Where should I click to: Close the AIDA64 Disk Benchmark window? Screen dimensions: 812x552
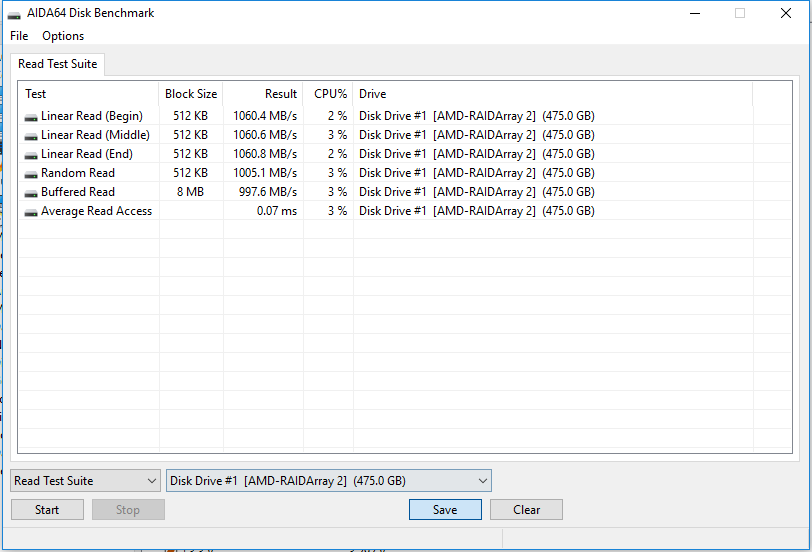pos(786,13)
